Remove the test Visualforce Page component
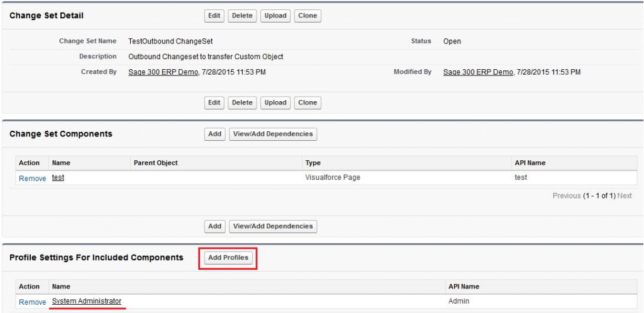Screen dimensions: 644x313 click(33, 178)
